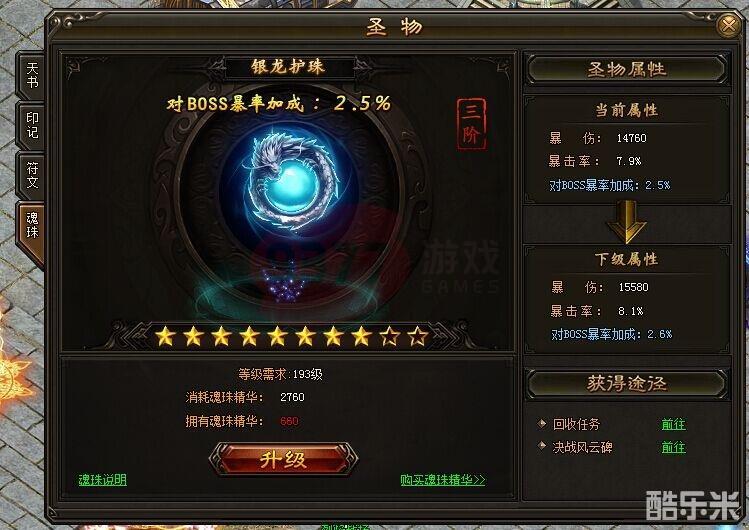Click the 圣物属性 header panel
749x530 pixels.
[x=627, y=70]
